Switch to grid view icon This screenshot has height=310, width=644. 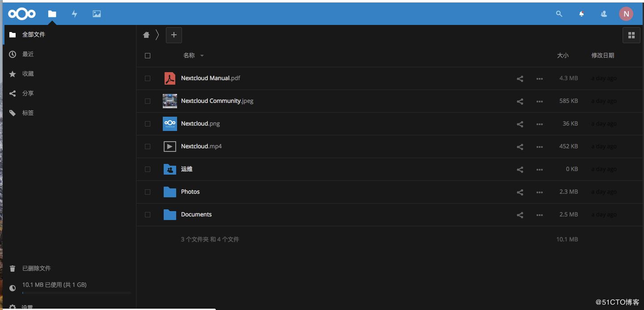pos(631,35)
